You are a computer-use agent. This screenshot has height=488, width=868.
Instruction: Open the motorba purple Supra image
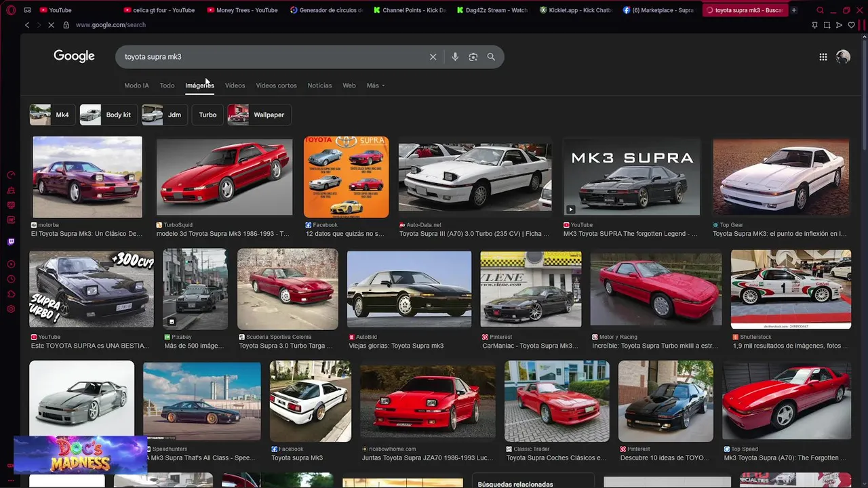tap(87, 177)
